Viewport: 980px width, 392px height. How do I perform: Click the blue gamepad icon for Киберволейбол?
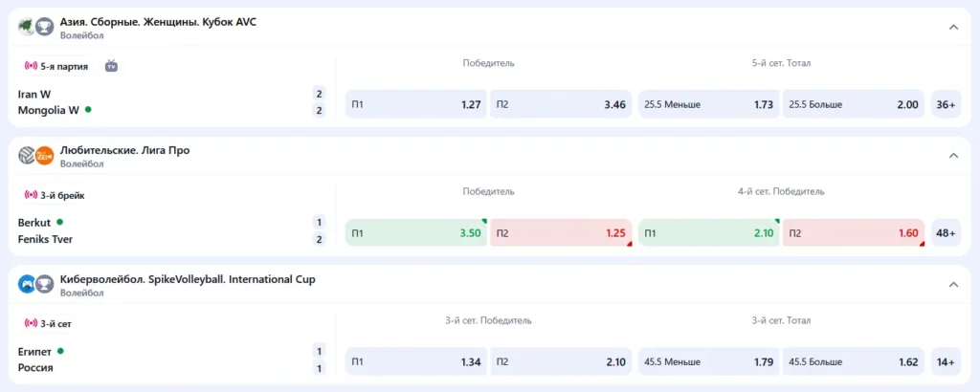27,284
